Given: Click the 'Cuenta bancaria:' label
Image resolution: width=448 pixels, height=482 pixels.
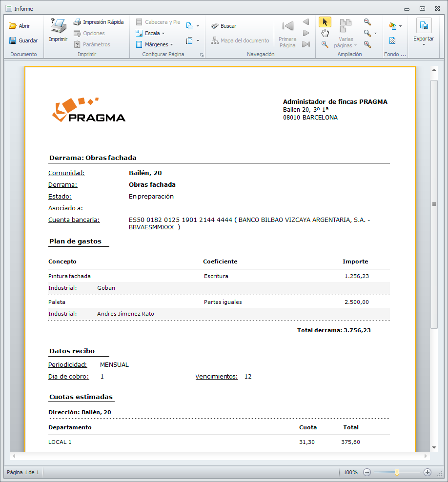Looking at the screenshot, I should click(x=74, y=220).
